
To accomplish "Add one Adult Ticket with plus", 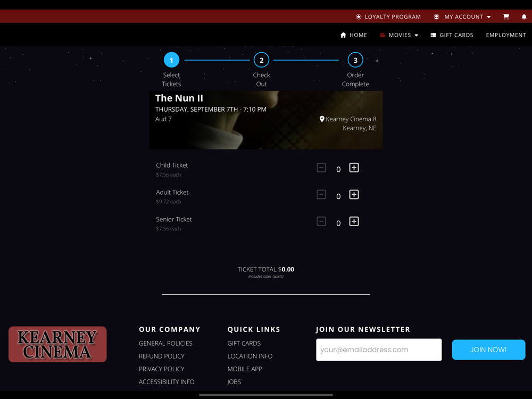I will click(x=354, y=194).
